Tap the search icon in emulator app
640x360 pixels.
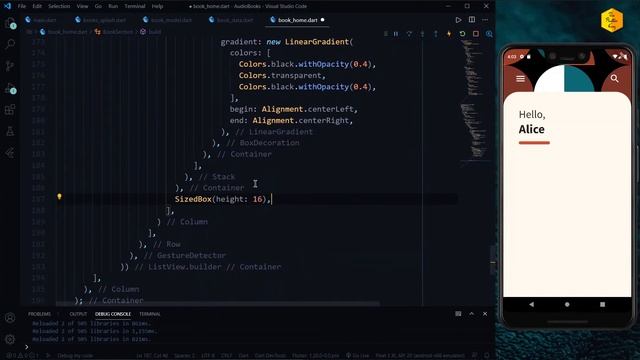click(x=615, y=78)
